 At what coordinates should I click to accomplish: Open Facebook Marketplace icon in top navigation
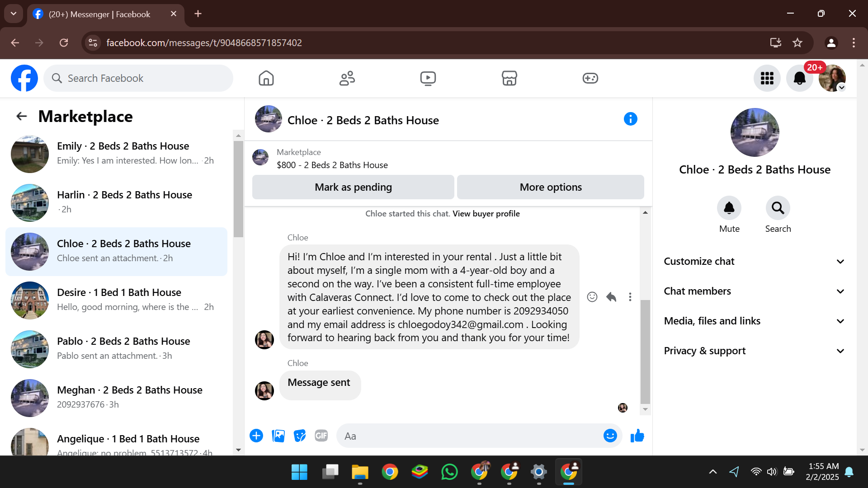509,78
